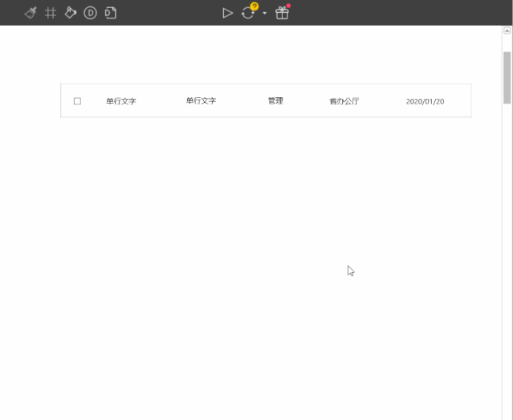The image size is (513, 420).
Task: Expand the dropdown arrow beside sync
Action: click(x=264, y=14)
